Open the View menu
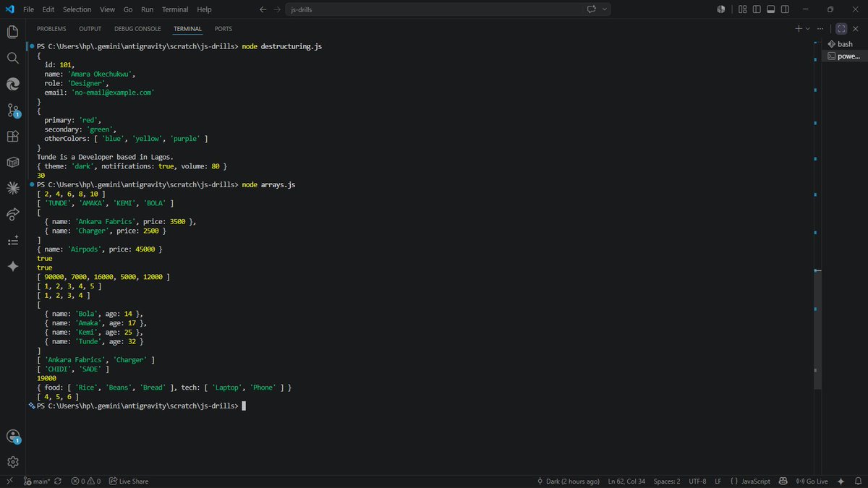 pyautogui.click(x=107, y=9)
